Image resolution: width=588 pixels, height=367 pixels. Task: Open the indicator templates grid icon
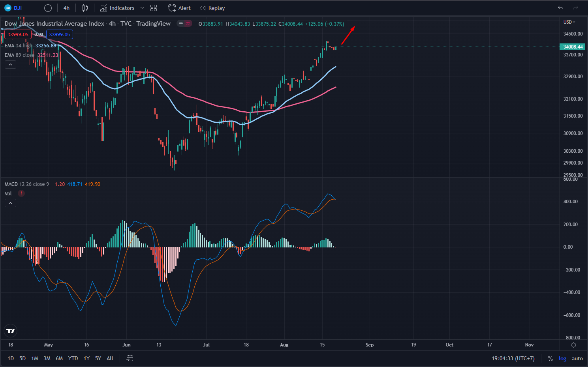point(154,8)
